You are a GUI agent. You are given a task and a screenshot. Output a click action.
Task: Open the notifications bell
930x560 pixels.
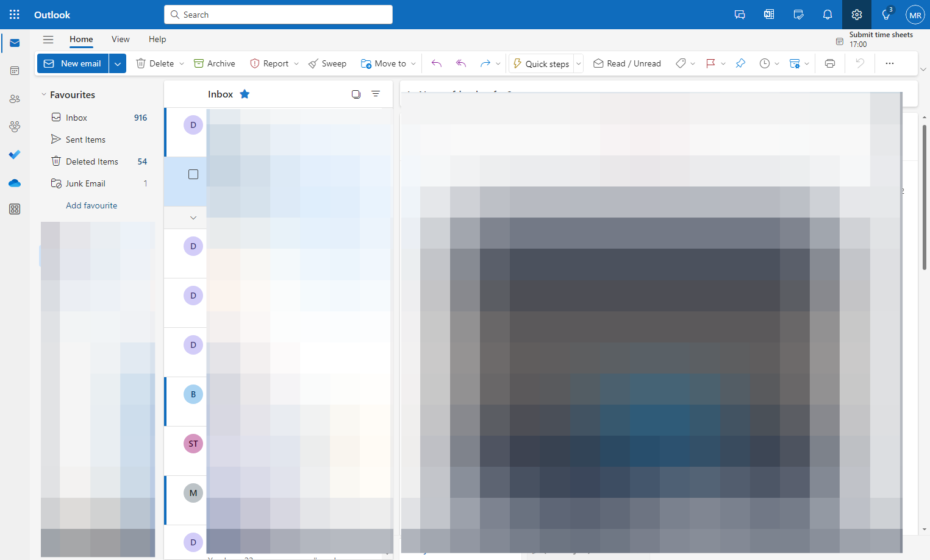(x=828, y=15)
